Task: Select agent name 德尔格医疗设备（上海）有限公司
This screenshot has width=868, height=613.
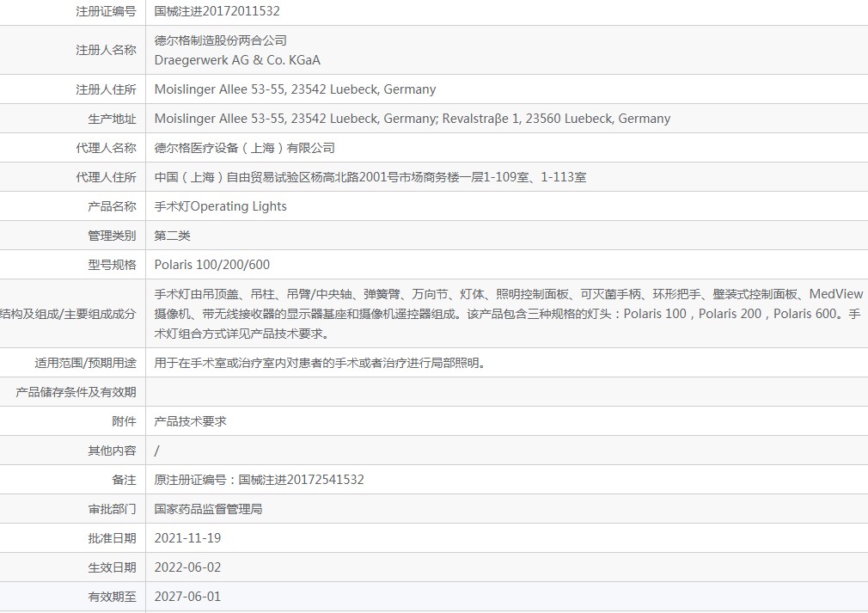Action: 244,148
